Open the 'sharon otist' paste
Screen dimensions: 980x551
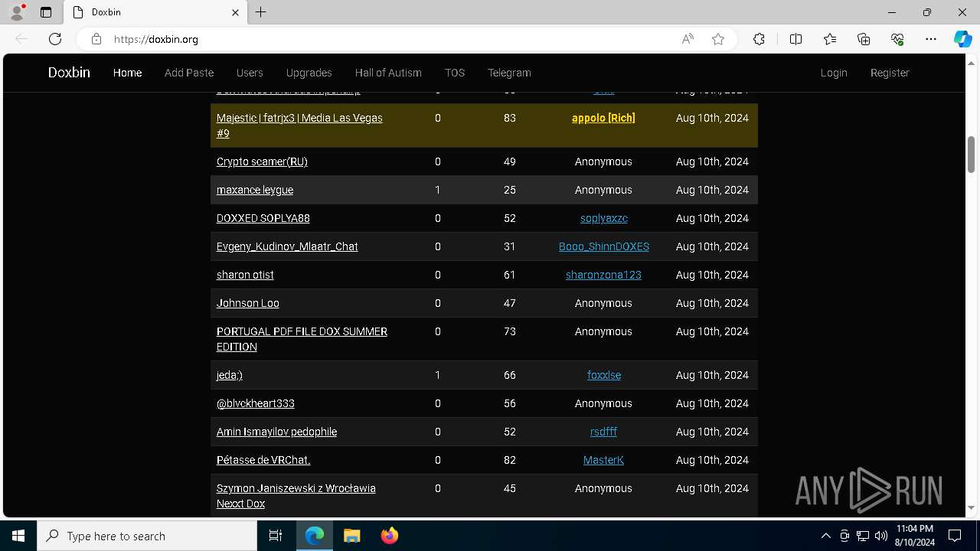[245, 275]
